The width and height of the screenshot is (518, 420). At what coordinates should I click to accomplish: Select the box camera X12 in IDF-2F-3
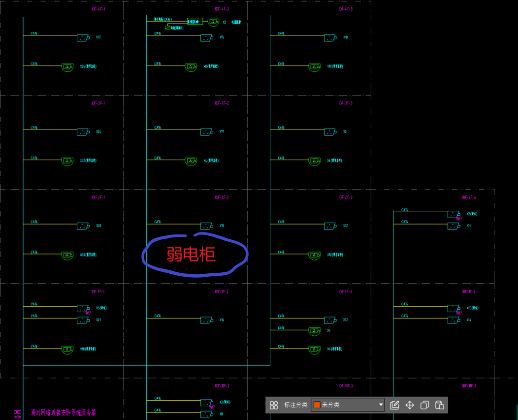click(x=330, y=226)
